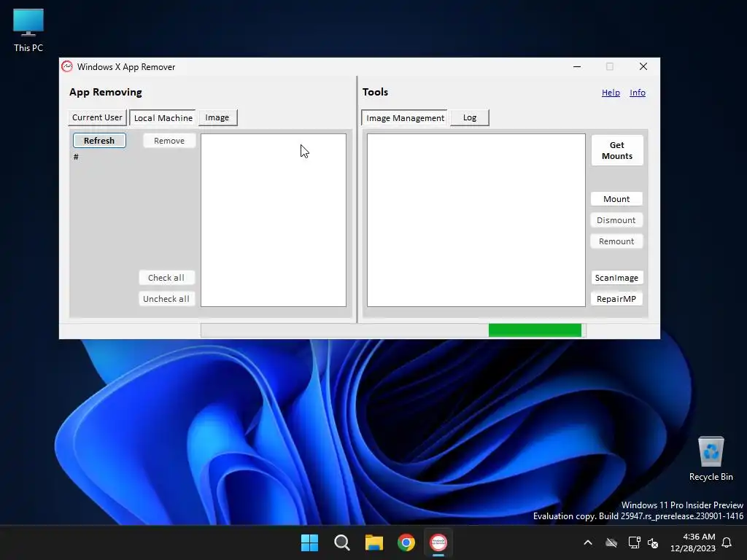
Task: Click the app logo in the title bar
Action: tap(67, 66)
